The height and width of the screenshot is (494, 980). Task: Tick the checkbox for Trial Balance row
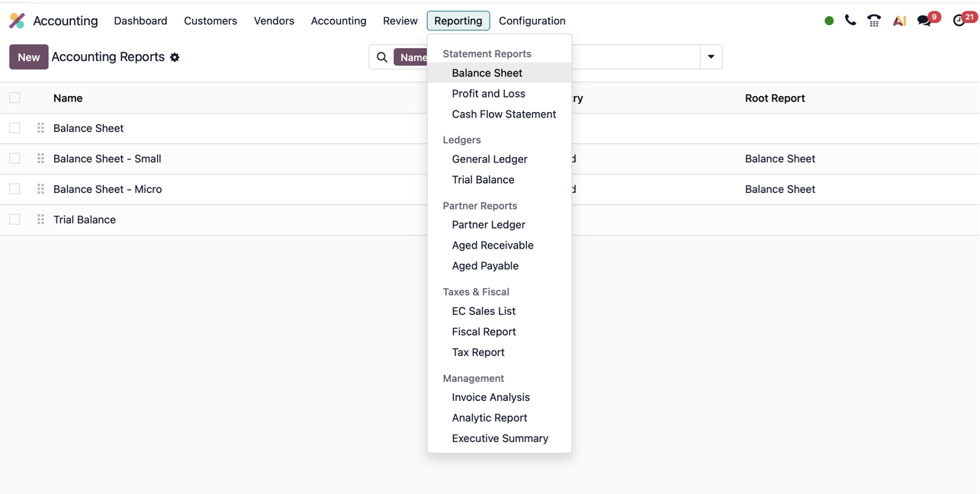[x=14, y=220]
